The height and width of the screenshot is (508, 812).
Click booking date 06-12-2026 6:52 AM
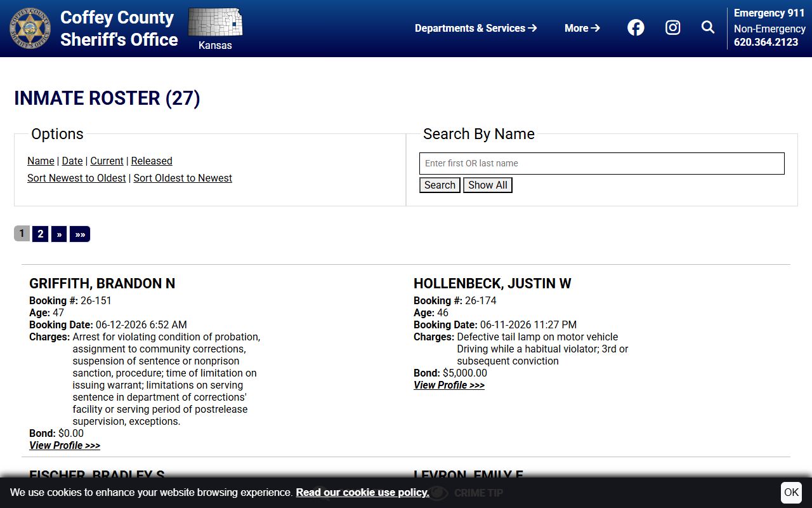(141, 325)
